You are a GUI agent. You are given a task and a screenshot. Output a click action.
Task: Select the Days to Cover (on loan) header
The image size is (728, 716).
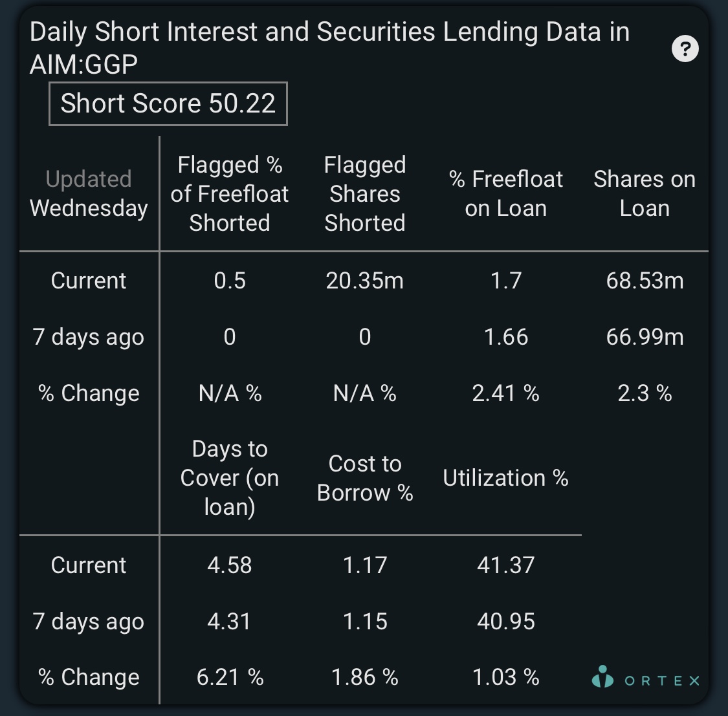click(230, 478)
